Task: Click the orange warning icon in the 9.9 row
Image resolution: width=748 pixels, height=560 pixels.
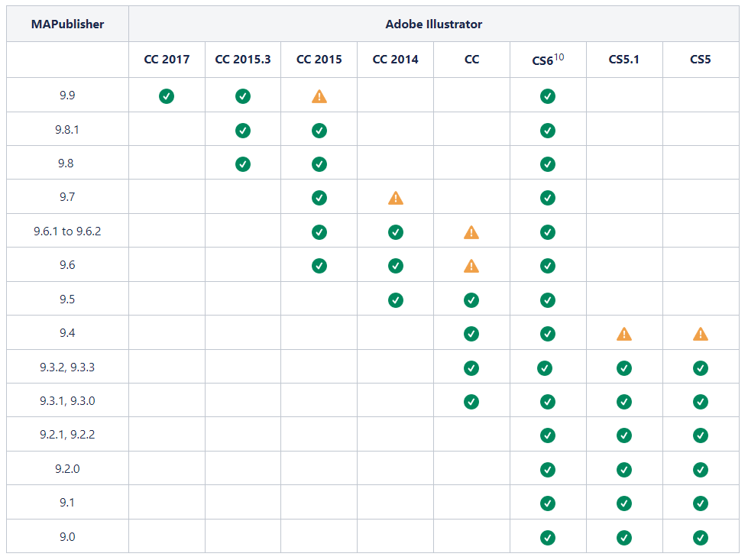Action: 319,97
